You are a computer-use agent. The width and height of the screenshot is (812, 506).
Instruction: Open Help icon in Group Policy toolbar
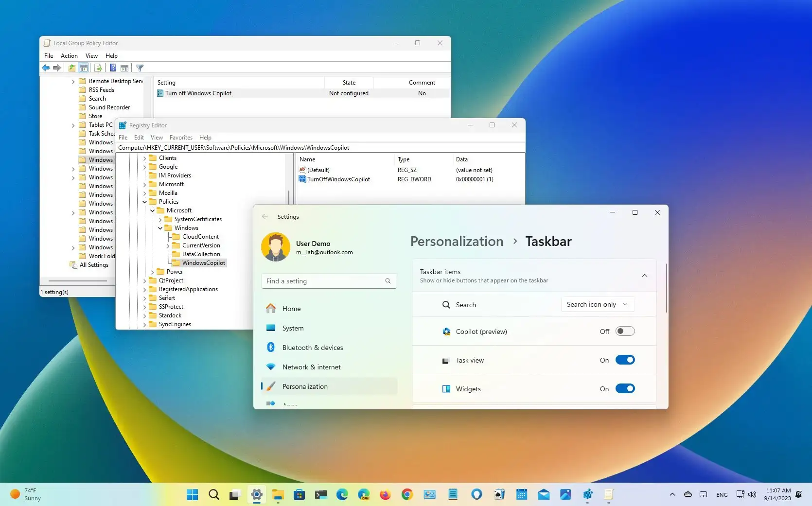coord(113,68)
